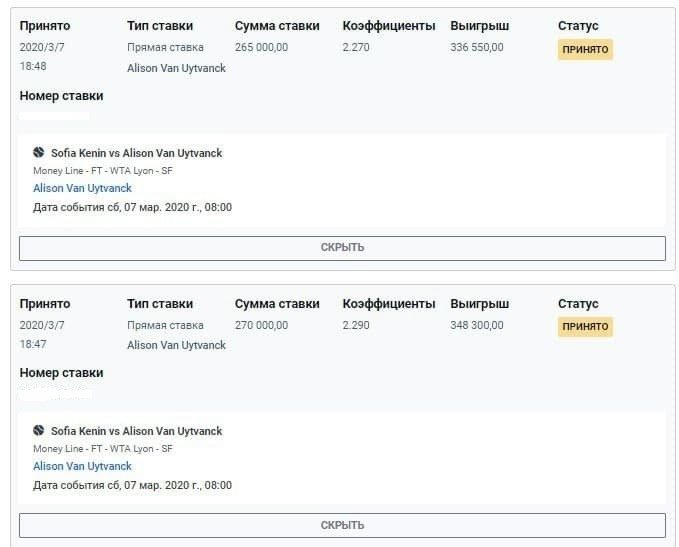Click the match title in the first bet card
The width and height of the screenshot is (679, 547).
point(136,153)
